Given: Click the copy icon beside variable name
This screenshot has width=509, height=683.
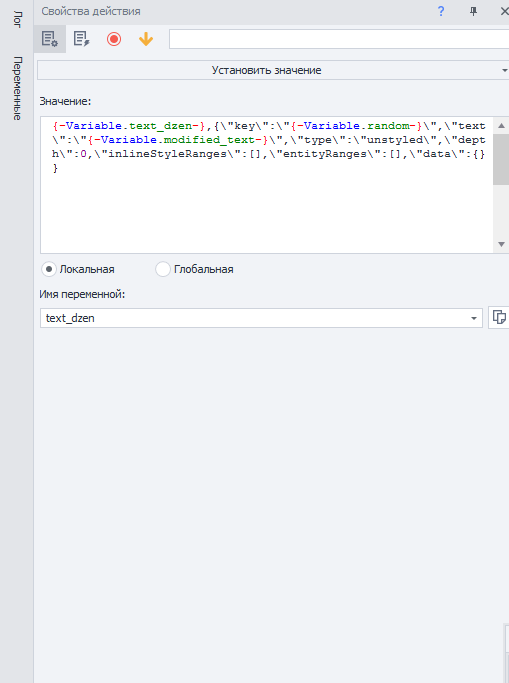Looking at the screenshot, I should click(x=499, y=317).
